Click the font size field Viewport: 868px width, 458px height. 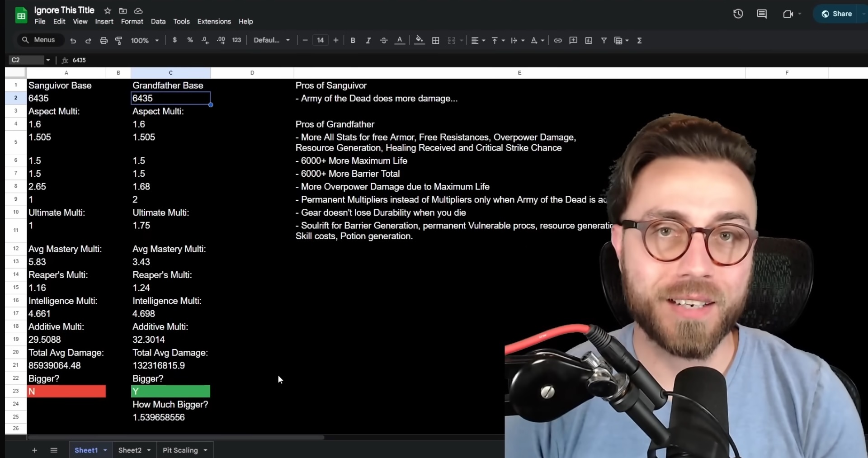click(x=321, y=40)
